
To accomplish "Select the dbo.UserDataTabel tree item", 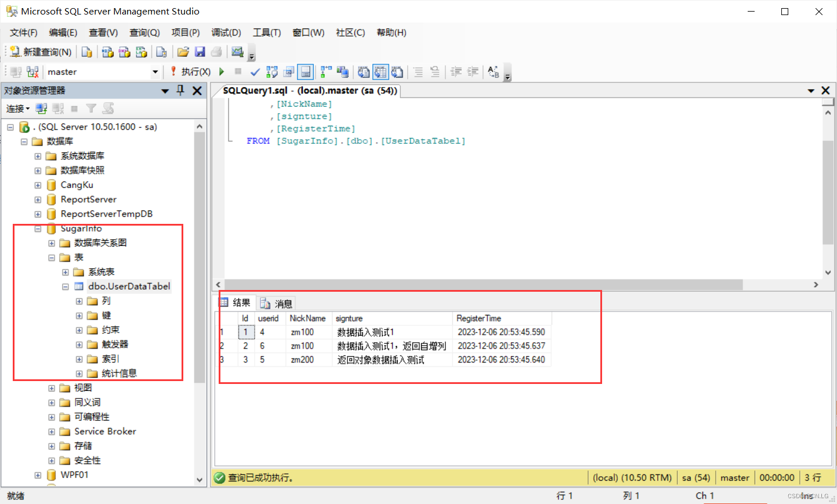I will [129, 287].
